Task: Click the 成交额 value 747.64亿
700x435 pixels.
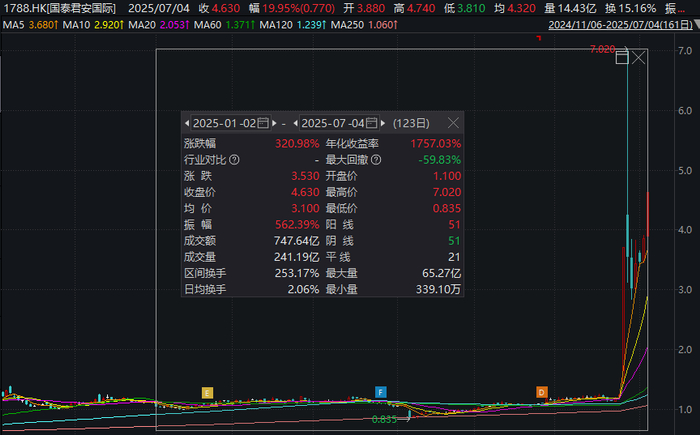Action: 296,241
